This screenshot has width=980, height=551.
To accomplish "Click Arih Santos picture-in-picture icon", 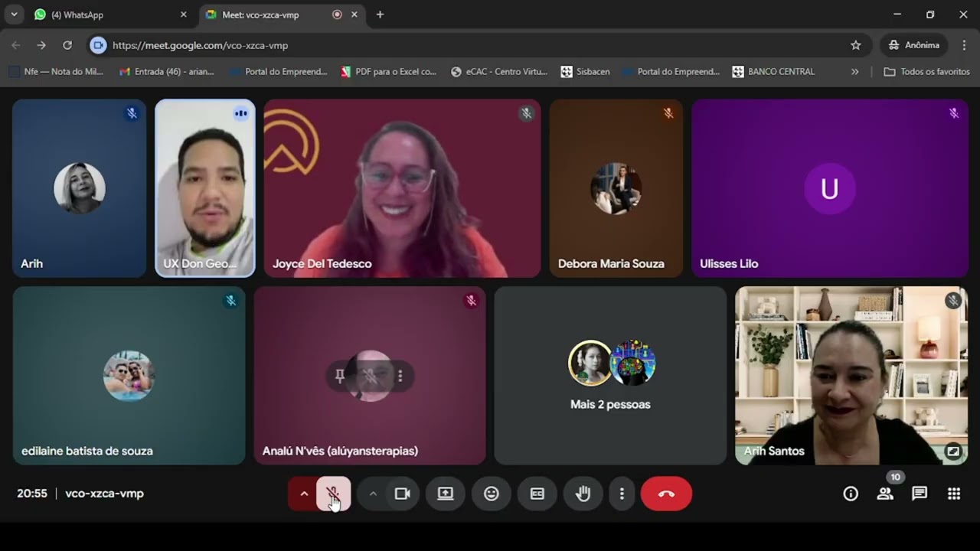I will coord(953,452).
